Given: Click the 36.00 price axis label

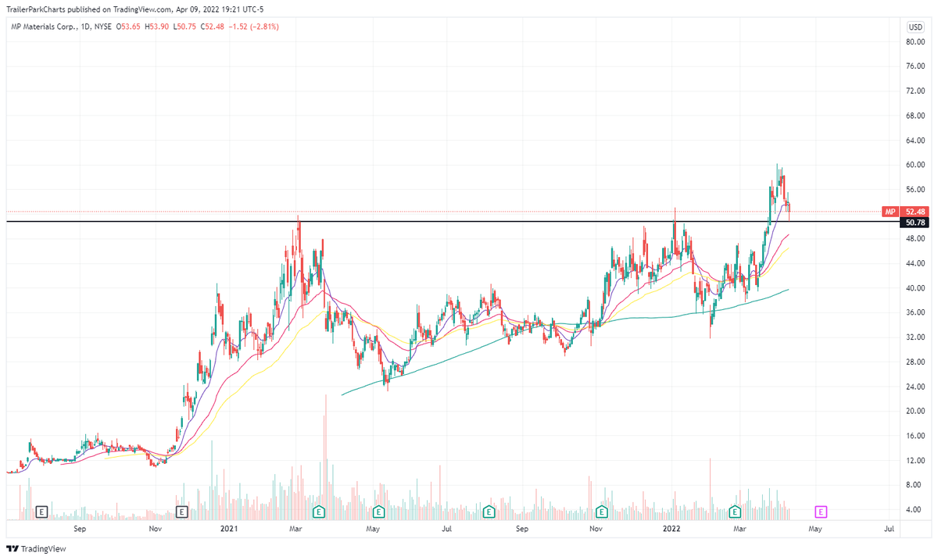Looking at the screenshot, I should 915,312.
